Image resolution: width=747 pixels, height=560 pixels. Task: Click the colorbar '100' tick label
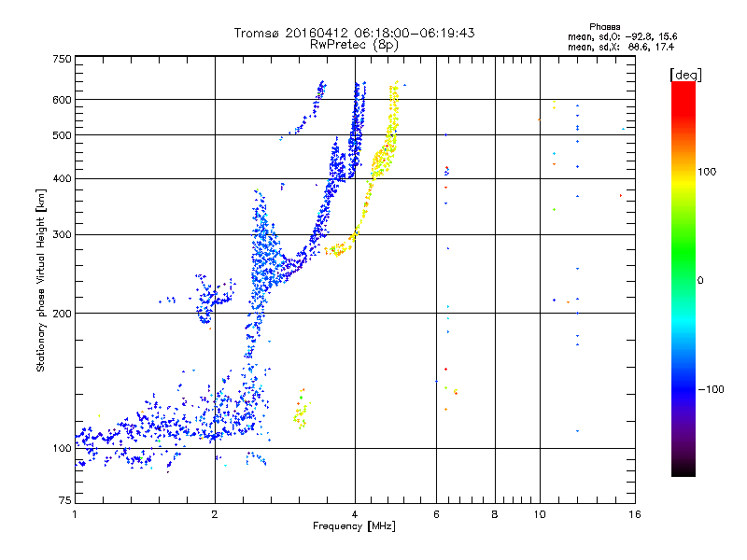[707, 172]
